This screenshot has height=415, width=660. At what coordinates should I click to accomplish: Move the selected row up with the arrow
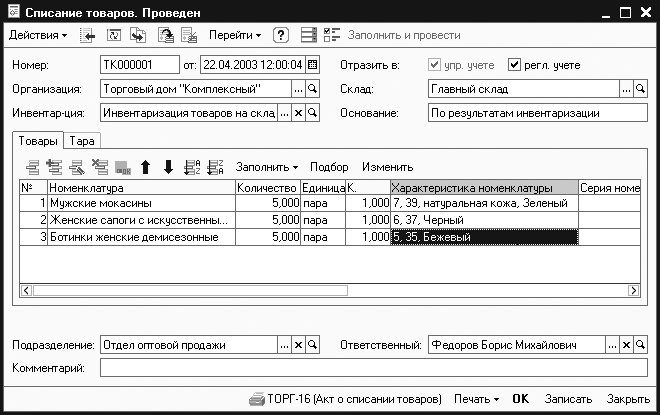pos(145,167)
